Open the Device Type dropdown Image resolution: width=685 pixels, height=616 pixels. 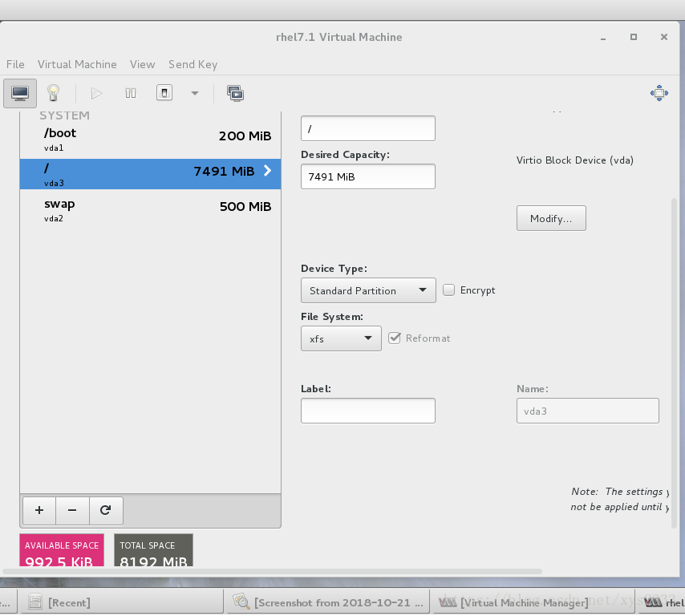click(368, 290)
